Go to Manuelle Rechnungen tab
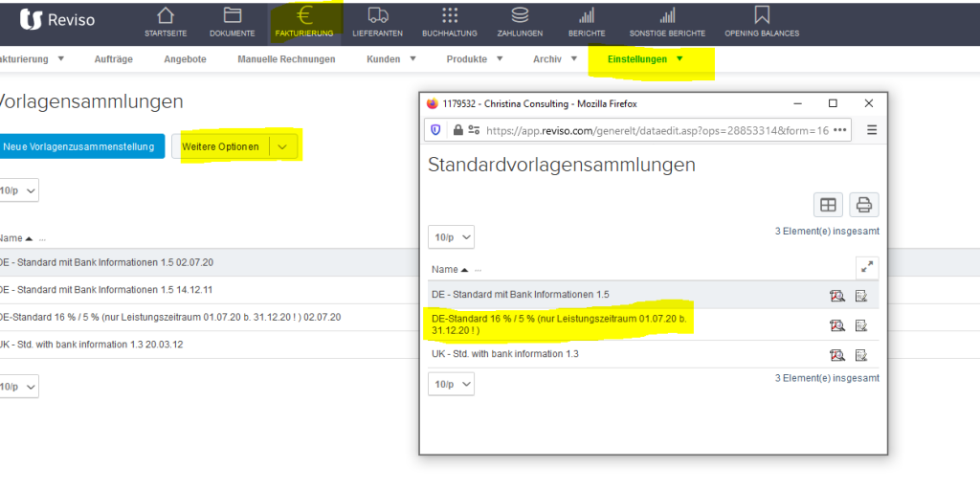The height and width of the screenshot is (490, 980). [286, 59]
